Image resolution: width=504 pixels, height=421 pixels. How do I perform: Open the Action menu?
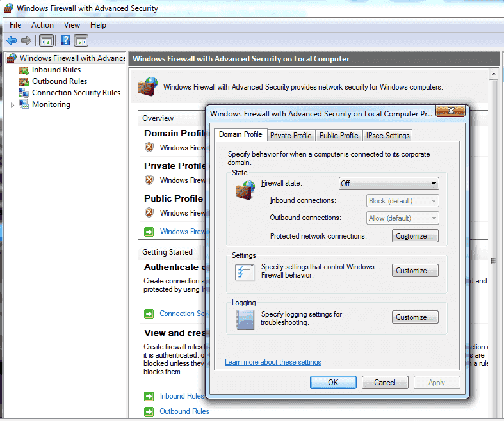[x=42, y=25]
